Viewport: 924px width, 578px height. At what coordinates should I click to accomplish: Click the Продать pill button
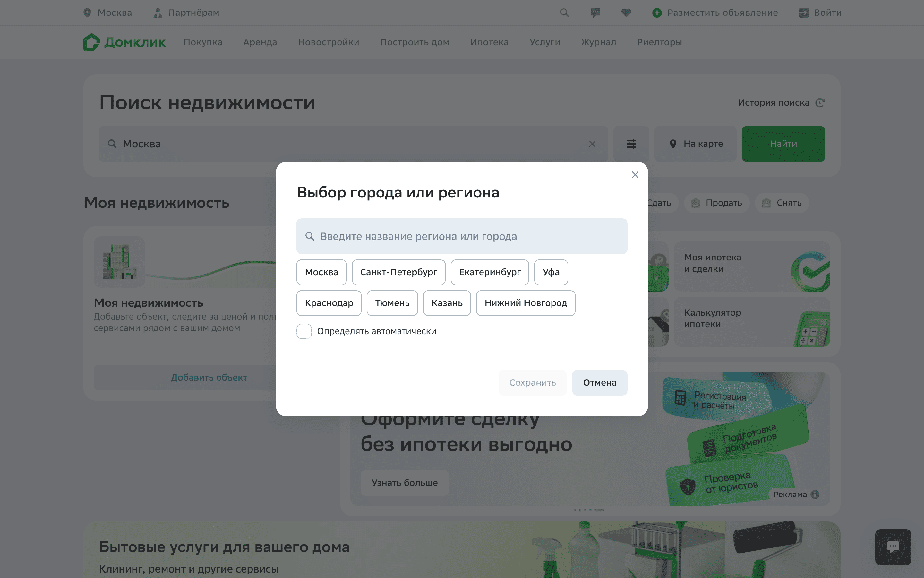tap(716, 203)
